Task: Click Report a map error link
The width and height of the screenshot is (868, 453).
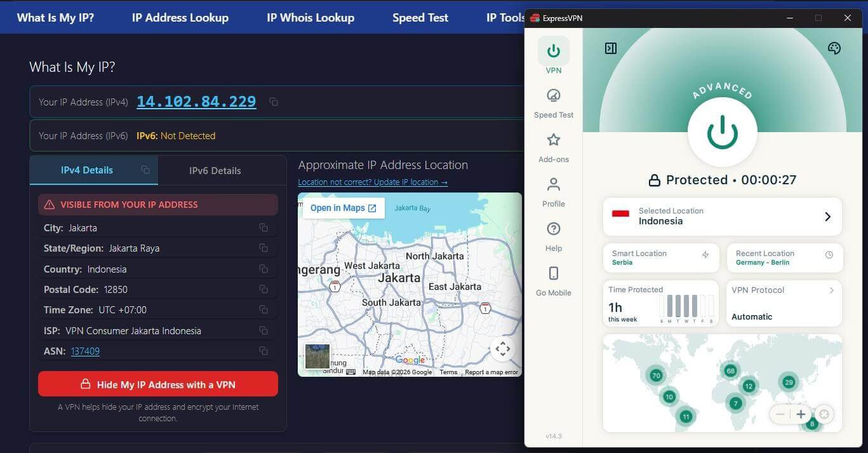Action: (491, 372)
